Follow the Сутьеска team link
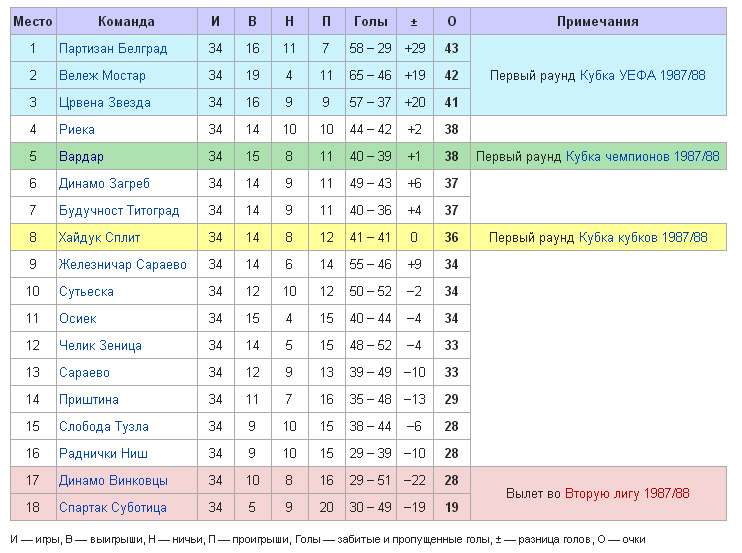This screenshot has width=742, height=553. pos(86,291)
